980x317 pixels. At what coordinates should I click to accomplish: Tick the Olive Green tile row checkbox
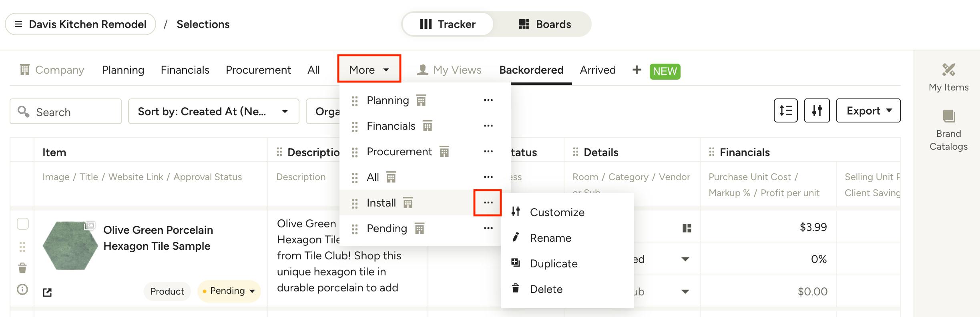pos(23,224)
